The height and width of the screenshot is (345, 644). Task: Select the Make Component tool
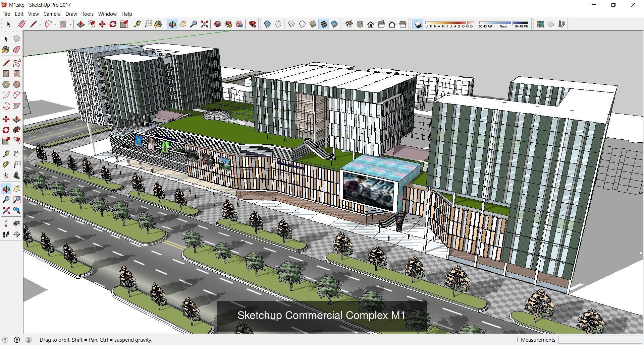click(x=17, y=39)
